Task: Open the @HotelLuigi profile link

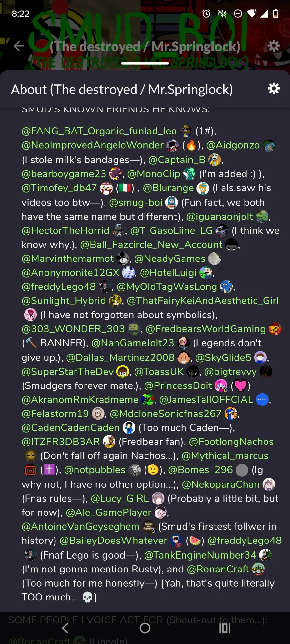Action: (x=168, y=273)
